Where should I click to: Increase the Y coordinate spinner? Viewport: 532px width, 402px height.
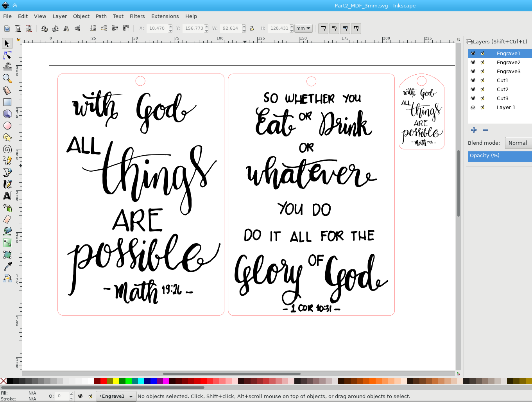[x=206, y=26]
